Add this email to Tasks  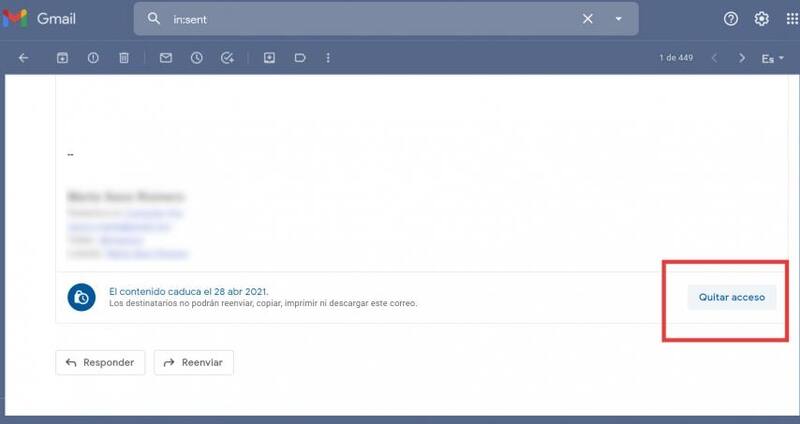click(228, 58)
